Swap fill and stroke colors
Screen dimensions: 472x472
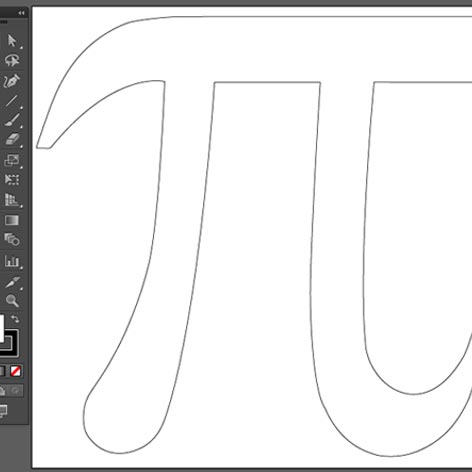(x=15, y=319)
